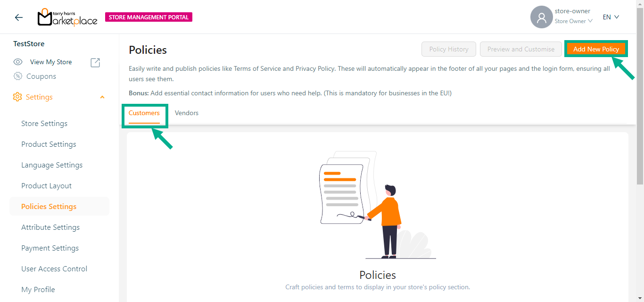Switch to the Vendors tab
Viewport: 644px width, 302px height.
point(187,113)
